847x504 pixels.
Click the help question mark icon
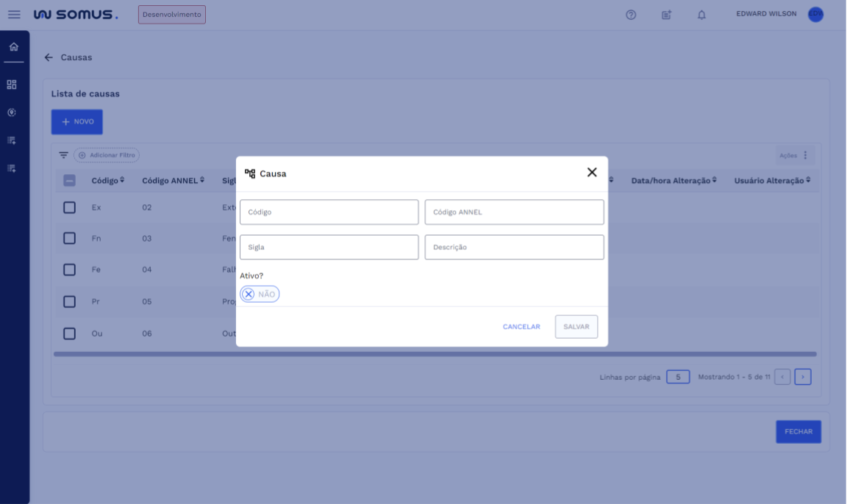pyautogui.click(x=631, y=15)
